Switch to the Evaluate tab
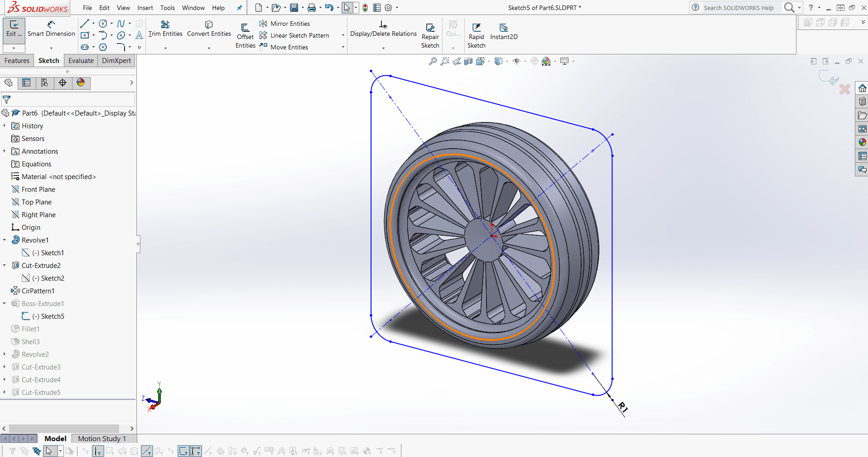The width and height of the screenshot is (868, 457). coord(81,61)
